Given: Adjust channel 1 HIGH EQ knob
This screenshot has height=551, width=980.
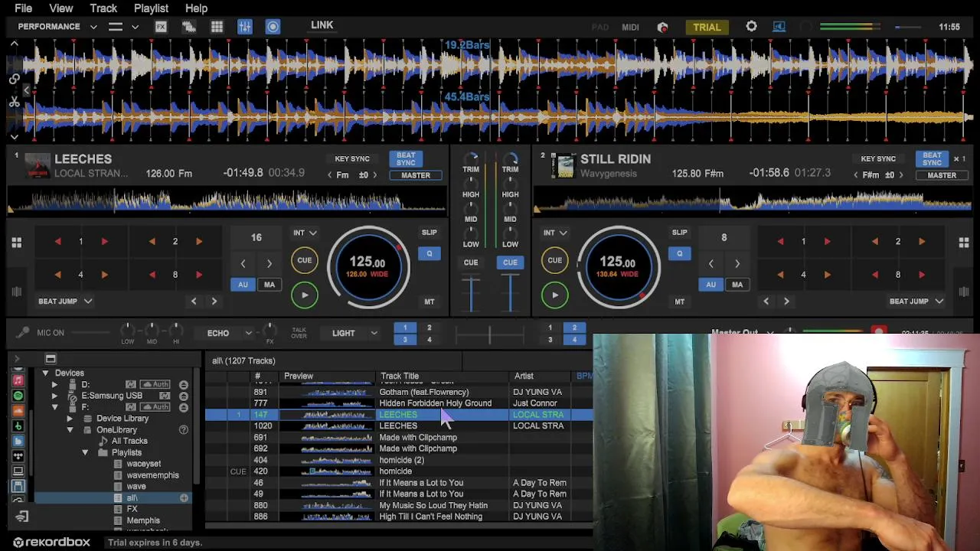Looking at the screenshot, I should tap(471, 183).
